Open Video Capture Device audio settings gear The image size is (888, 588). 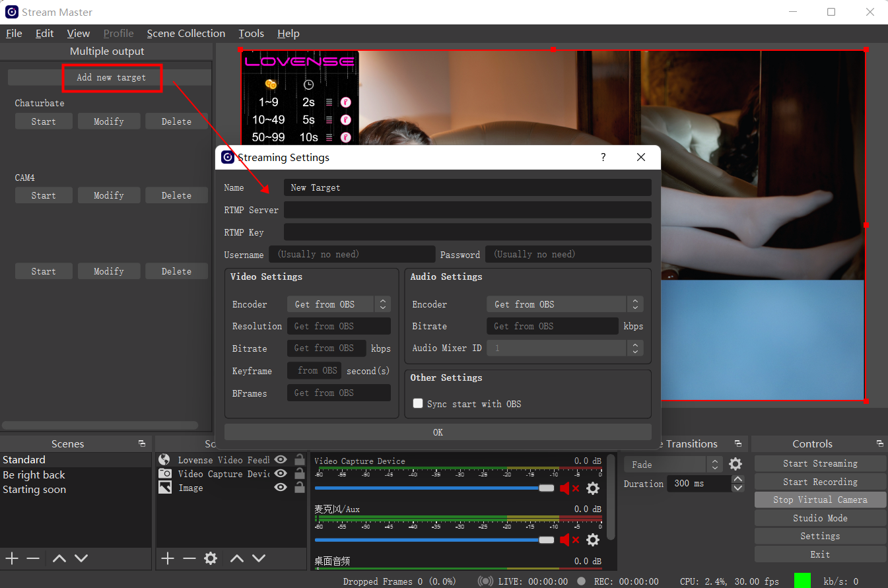tap(592, 488)
